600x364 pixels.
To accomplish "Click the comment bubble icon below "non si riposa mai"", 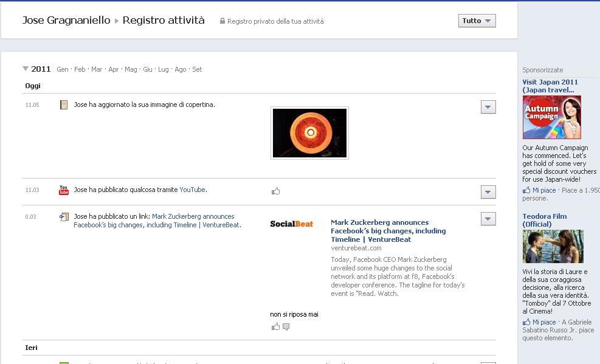I will pyautogui.click(x=286, y=327).
